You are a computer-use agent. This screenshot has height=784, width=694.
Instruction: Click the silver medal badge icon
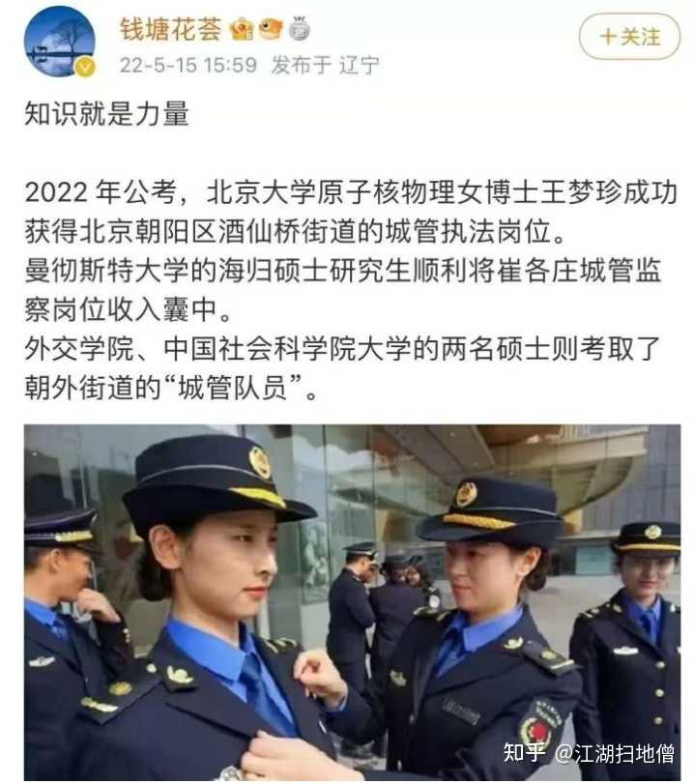pyautogui.click(x=299, y=28)
